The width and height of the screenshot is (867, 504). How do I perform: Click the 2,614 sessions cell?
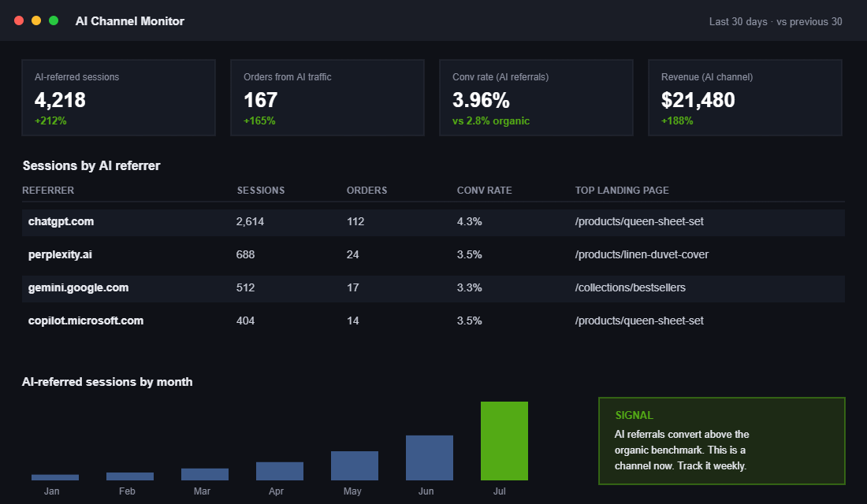[250, 221]
